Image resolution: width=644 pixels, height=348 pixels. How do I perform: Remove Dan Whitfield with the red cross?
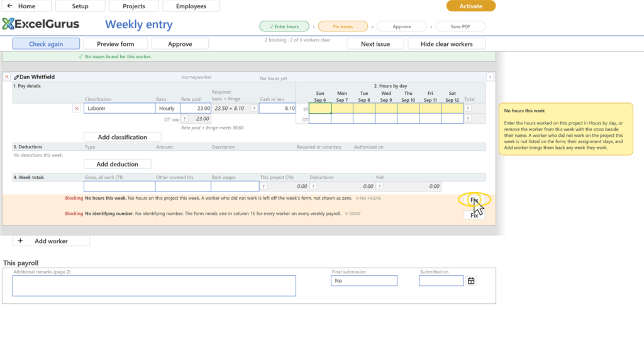pyautogui.click(x=6, y=77)
